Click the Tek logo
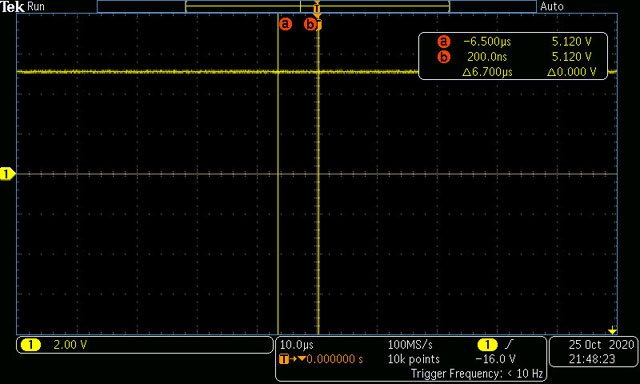The height and width of the screenshot is (384, 640). (13, 7)
